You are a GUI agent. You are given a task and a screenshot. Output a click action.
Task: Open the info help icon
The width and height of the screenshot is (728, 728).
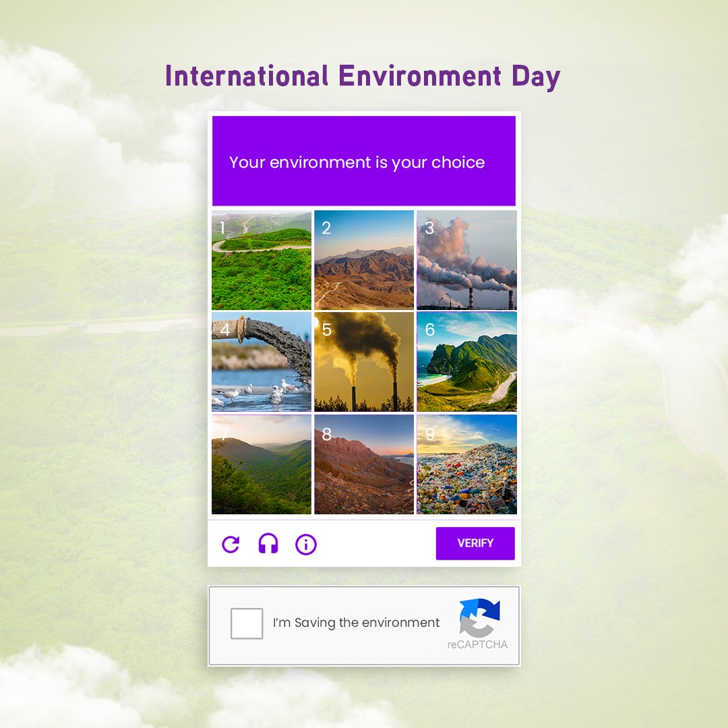306,544
